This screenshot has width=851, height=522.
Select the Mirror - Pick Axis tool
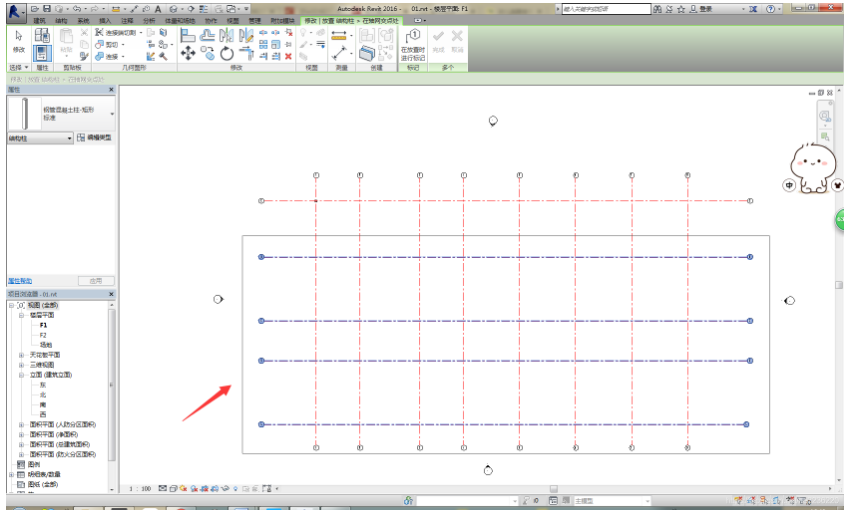click(227, 36)
